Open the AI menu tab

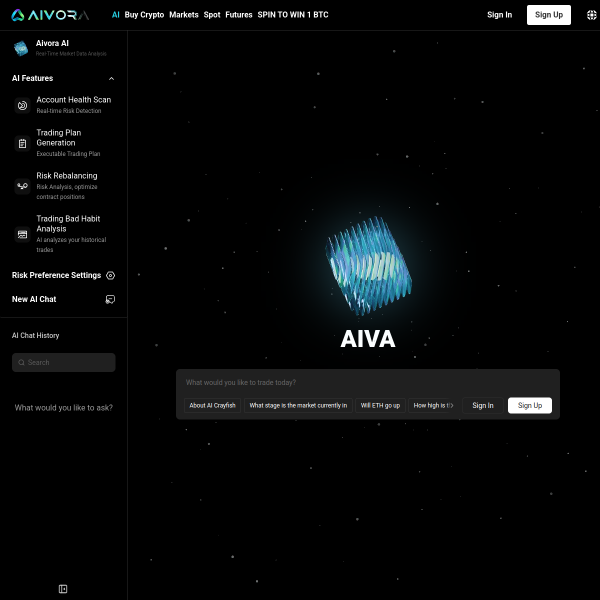pos(116,15)
